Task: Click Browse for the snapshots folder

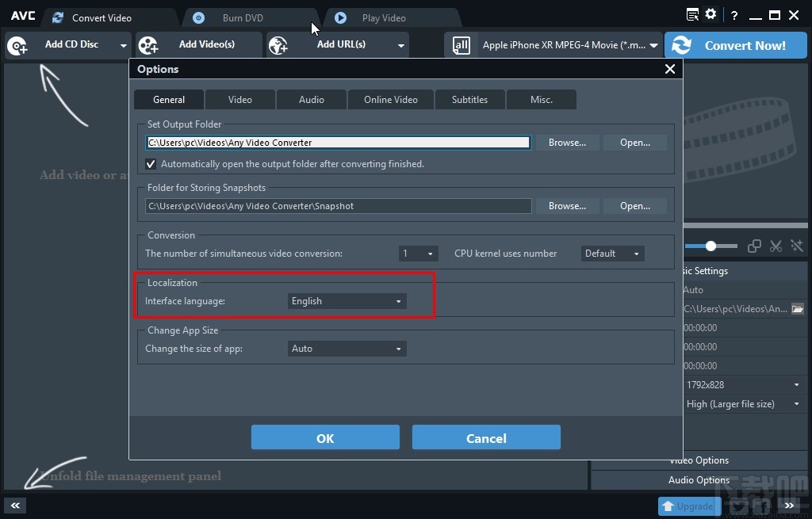Action: point(567,206)
